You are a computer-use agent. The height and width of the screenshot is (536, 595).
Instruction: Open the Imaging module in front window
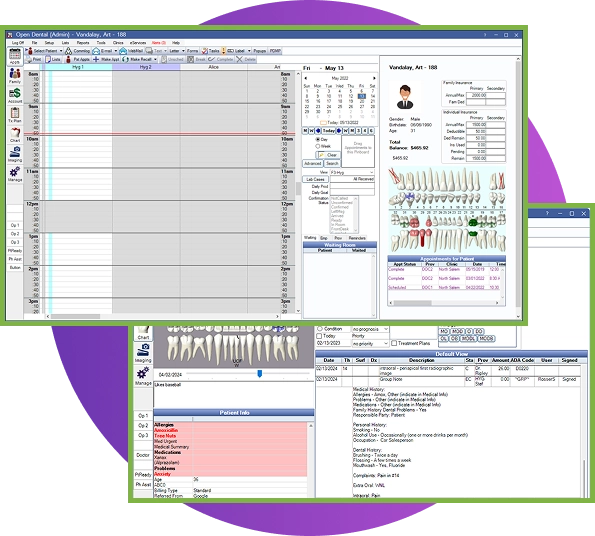pyautogui.click(x=15, y=154)
